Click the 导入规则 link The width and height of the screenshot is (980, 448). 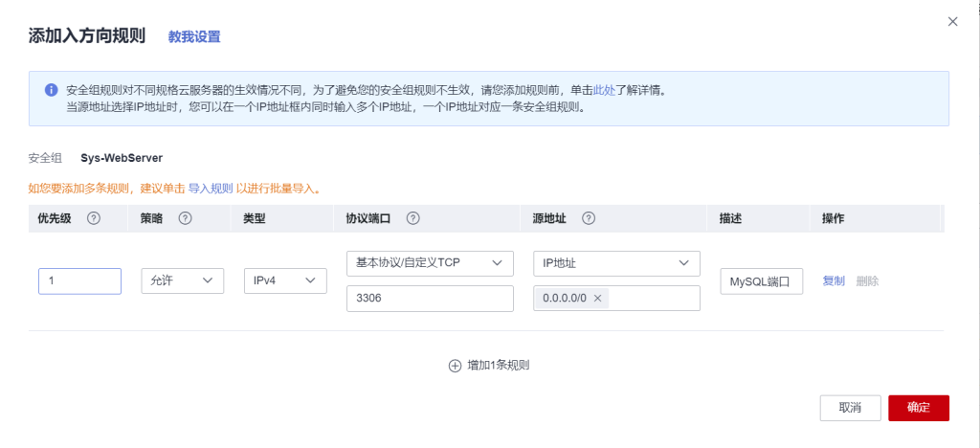[211, 189]
